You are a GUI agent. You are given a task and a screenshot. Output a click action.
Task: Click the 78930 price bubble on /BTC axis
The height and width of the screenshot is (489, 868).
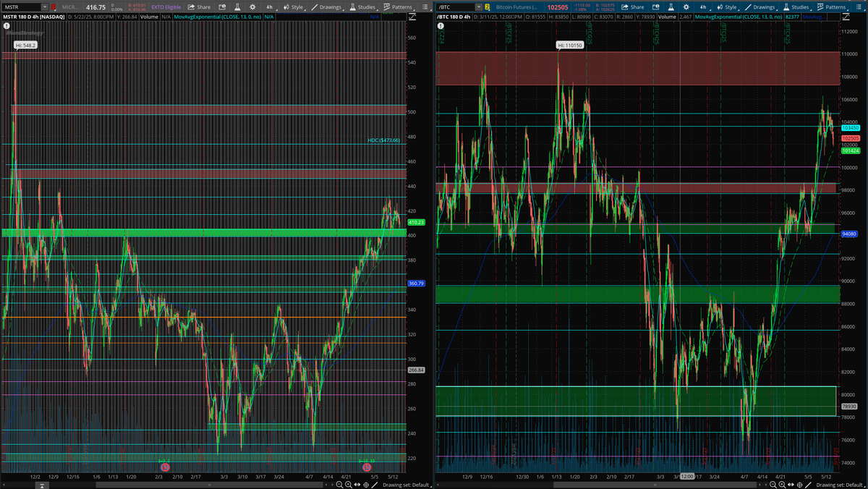[850, 407]
